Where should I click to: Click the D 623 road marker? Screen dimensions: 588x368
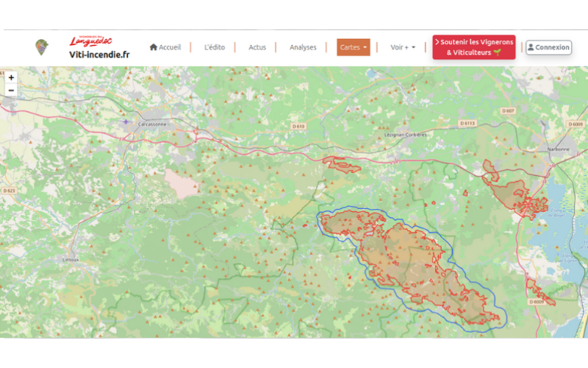[x=9, y=191]
